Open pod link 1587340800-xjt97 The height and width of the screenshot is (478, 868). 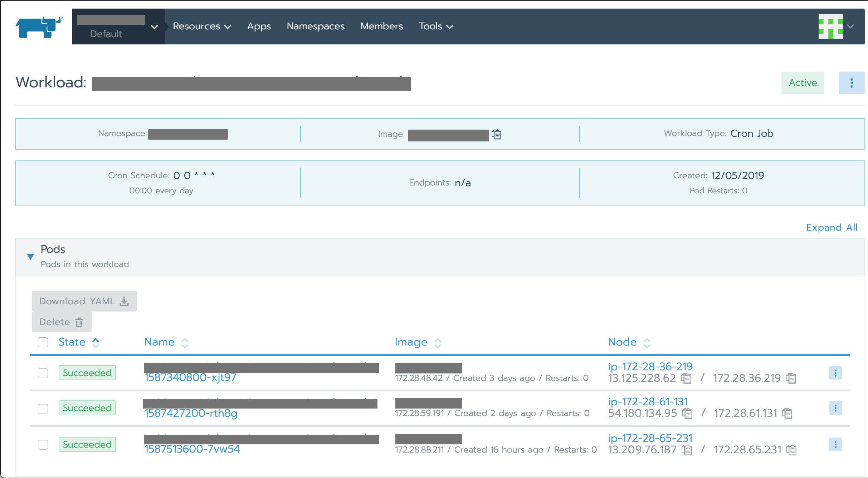coord(190,377)
